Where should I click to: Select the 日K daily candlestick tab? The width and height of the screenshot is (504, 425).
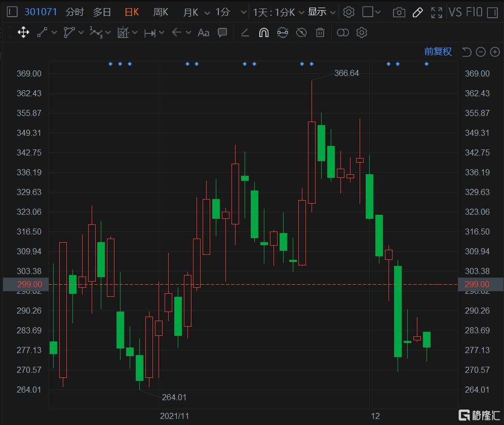(132, 12)
